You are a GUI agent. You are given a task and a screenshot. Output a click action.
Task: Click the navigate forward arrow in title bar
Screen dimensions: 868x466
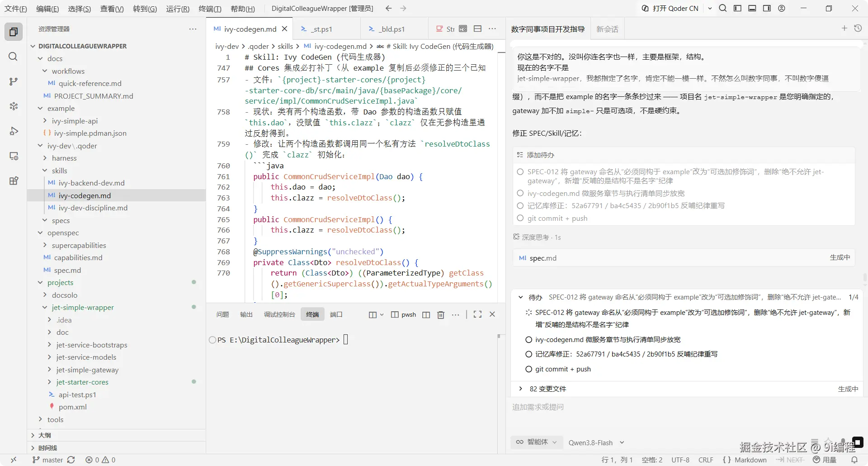point(403,8)
